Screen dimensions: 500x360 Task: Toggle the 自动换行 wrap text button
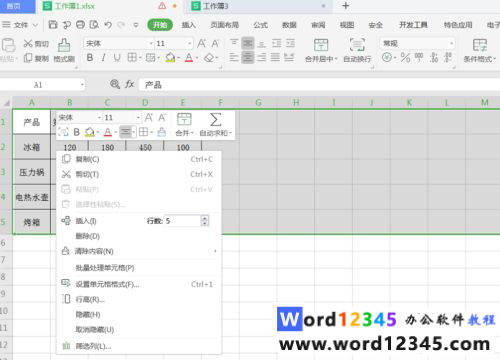point(357,50)
